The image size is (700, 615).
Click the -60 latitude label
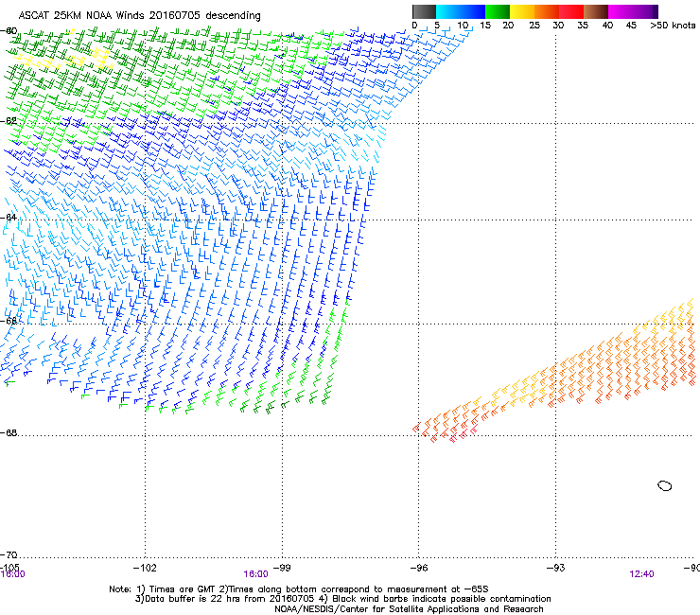9,31
